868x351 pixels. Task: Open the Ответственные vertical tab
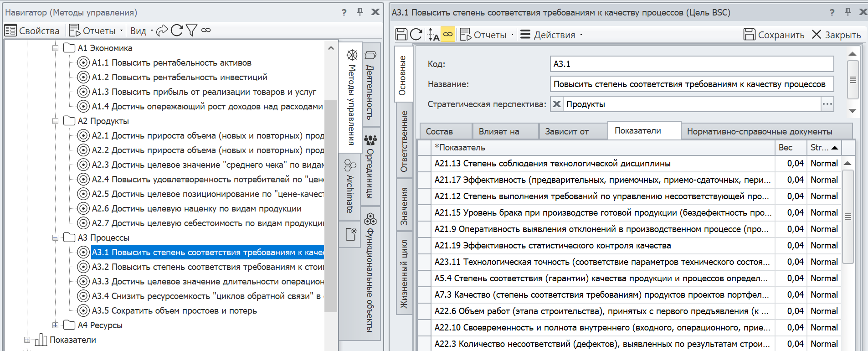[404, 141]
